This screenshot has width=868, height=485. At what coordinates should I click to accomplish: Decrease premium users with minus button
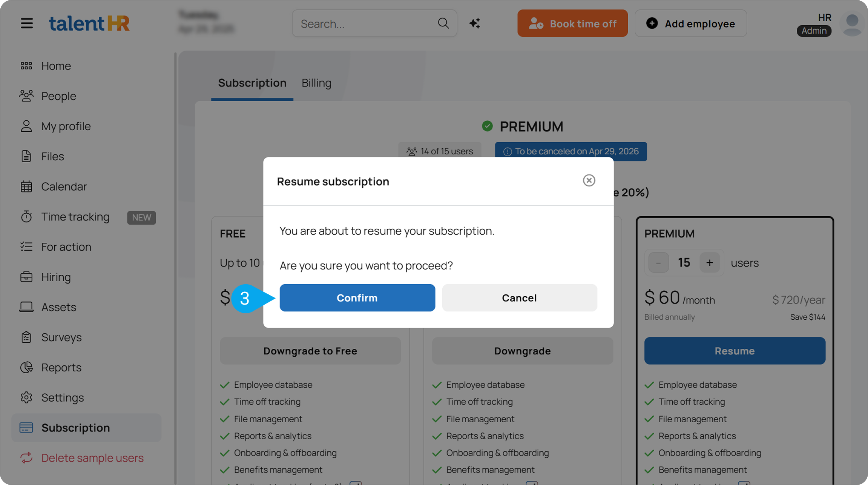coord(658,263)
